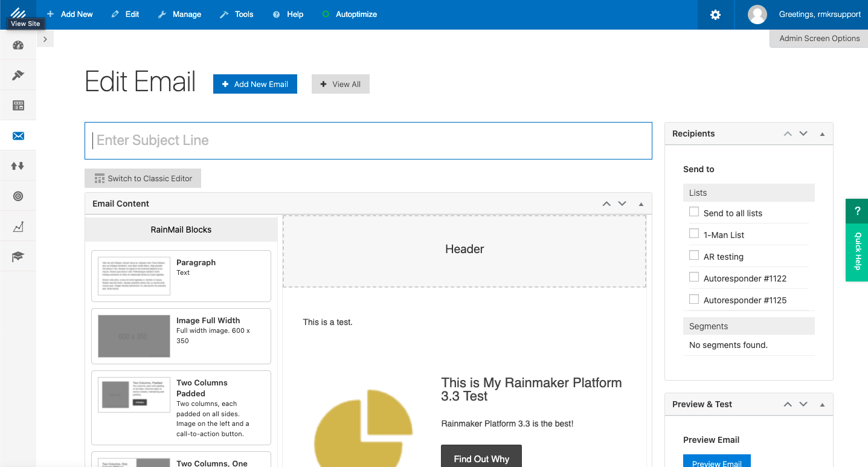Switch to Classic Editor
868x467 pixels.
coord(143,178)
